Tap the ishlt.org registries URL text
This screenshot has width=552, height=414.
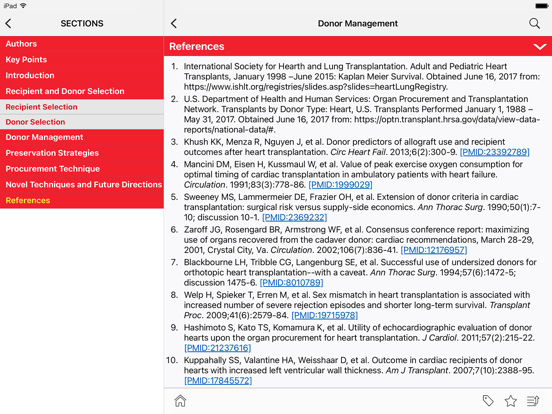(316, 87)
